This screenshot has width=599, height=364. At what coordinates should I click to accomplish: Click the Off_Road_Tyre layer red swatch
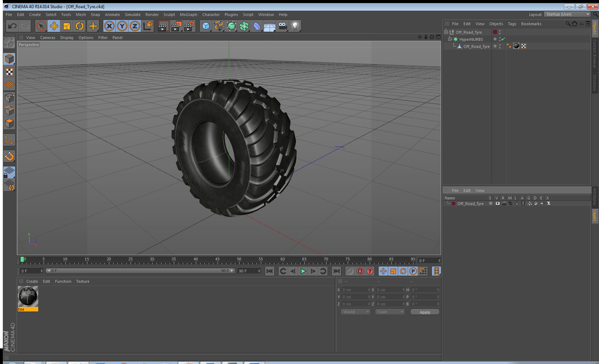coord(454,203)
